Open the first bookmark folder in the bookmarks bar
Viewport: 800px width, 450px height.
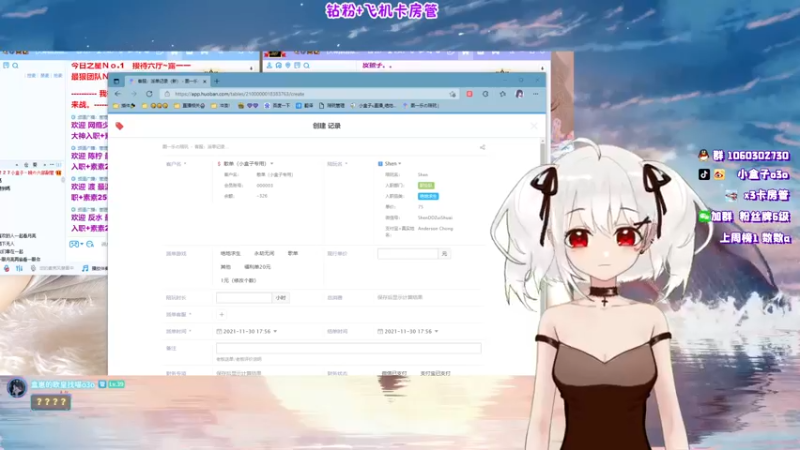pyautogui.click(x=124, y=106)
